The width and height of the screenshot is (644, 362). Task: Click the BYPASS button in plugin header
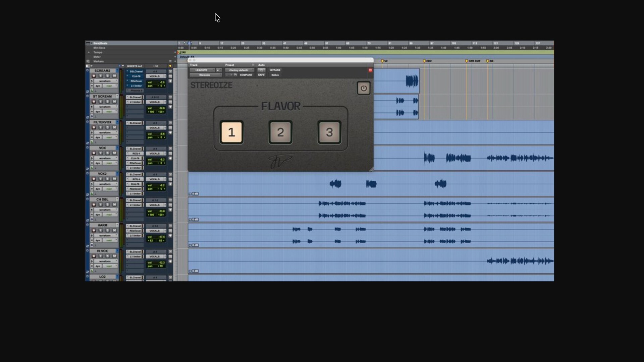click(275, 70)
